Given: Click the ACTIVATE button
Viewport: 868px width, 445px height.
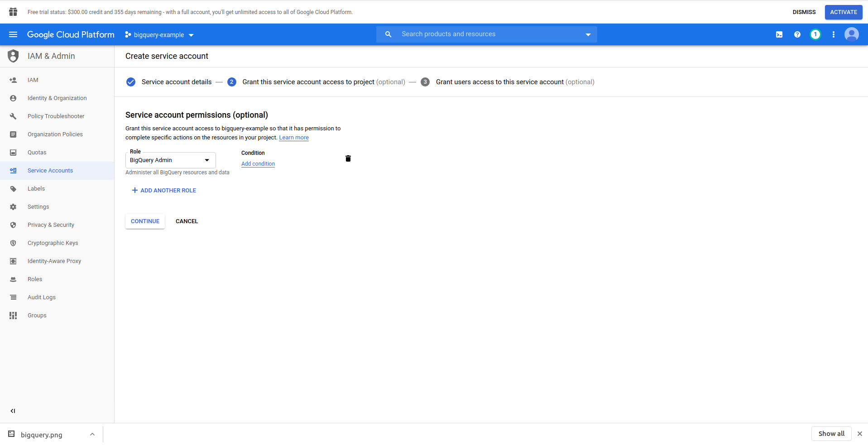Looking at the screenshot, I should (844, 12).
